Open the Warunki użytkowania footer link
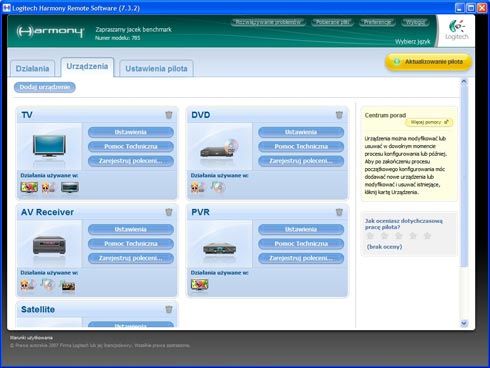The image size is (490, 368). point(31,338)
